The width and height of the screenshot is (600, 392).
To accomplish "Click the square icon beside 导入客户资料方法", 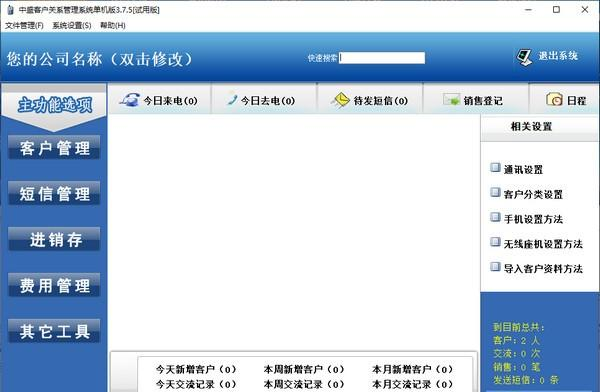I will (x=495, y=266).
